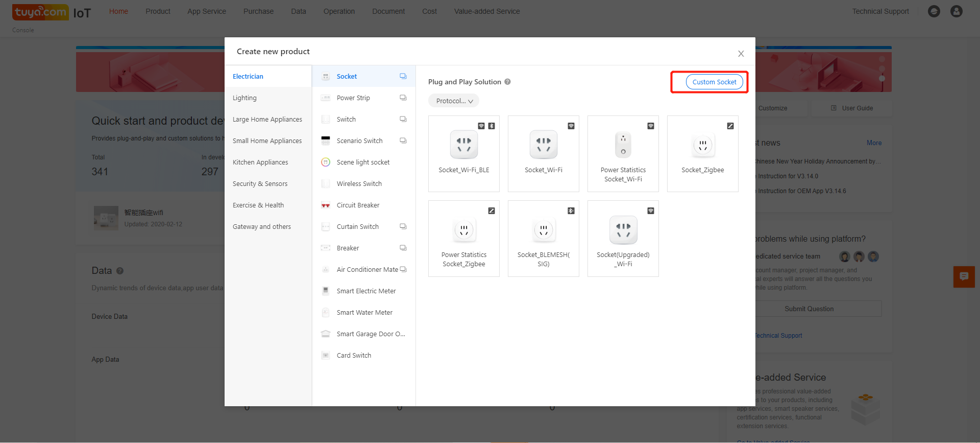Choose the Power Statistics Socket_Wi-Fi solution
This screenshot has width=980, height=443.
(x=623, y=154)
